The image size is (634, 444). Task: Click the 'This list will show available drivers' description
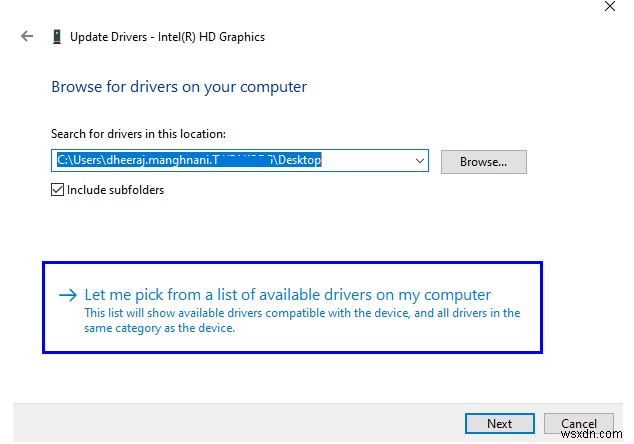pos(302,320)
